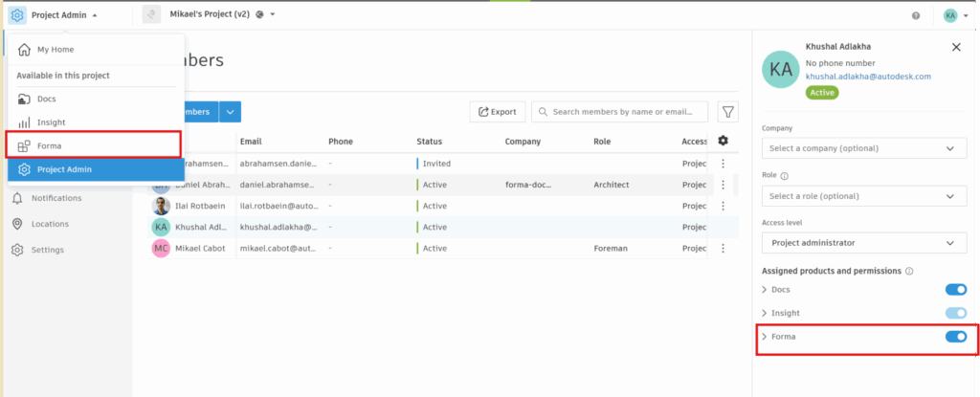
Task: Click the Architect role cell
Action: pos(612,185)
